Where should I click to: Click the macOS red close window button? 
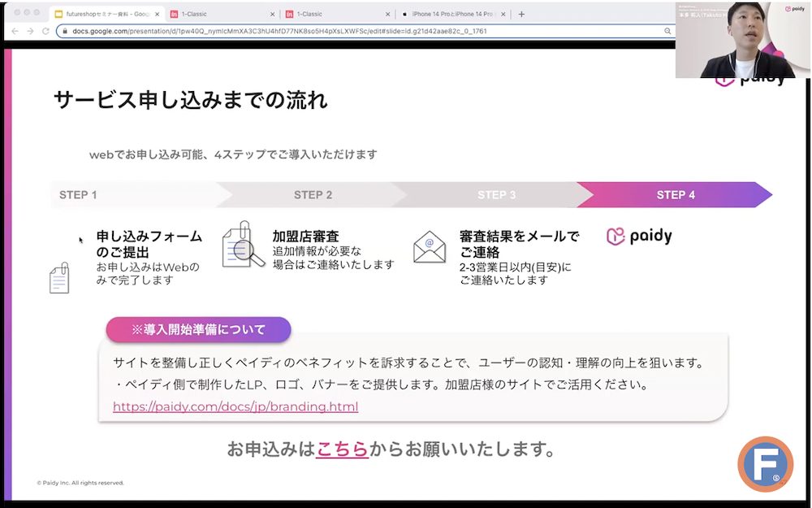point(17,12)
